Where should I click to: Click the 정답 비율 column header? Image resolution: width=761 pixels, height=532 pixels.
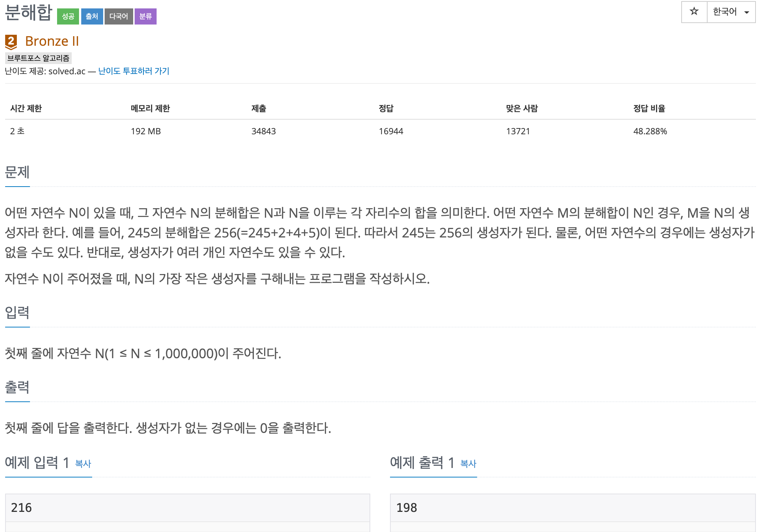649,108
